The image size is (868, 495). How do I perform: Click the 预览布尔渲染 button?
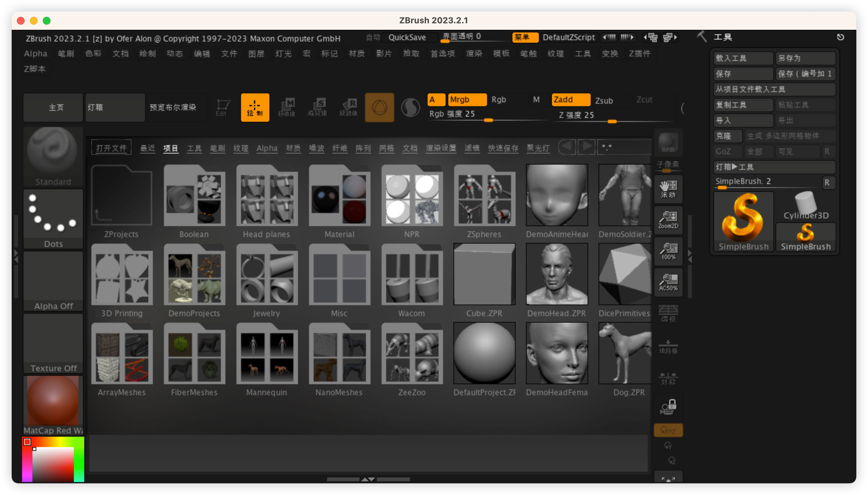(177, 108)
